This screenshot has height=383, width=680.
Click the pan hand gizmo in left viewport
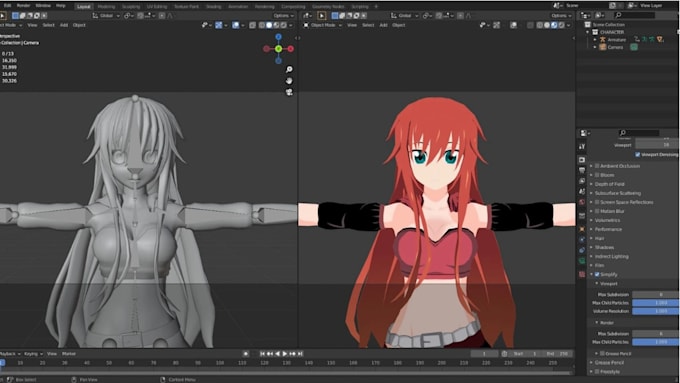(289, 81)
